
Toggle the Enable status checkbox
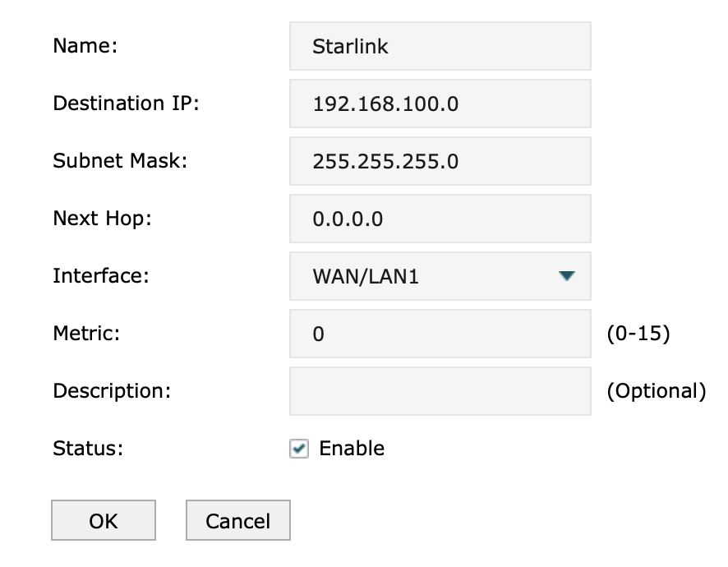[x=299, y=449]
